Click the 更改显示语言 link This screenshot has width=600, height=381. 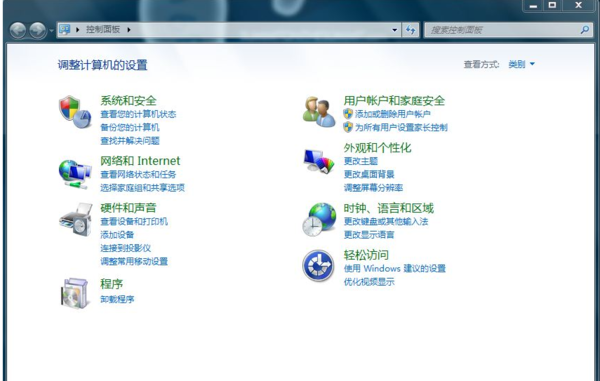[x=369, y=235]
